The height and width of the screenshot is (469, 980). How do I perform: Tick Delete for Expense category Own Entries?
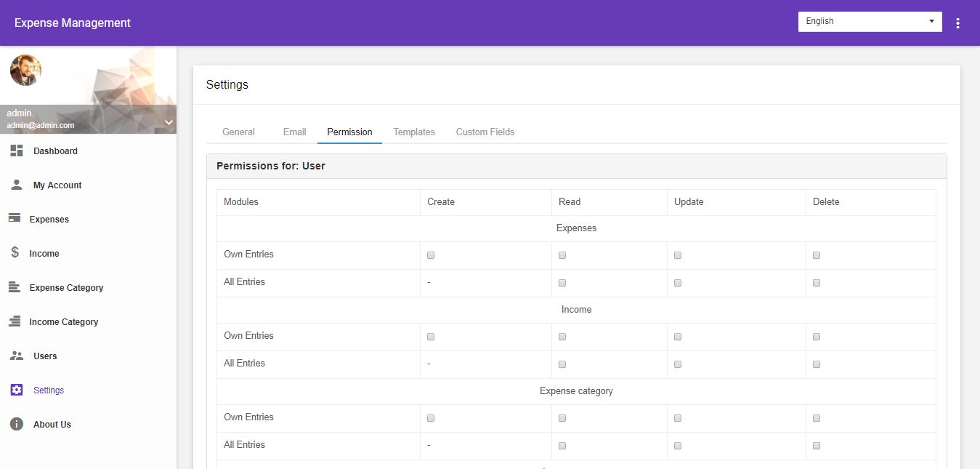click(x=817, y=418)
